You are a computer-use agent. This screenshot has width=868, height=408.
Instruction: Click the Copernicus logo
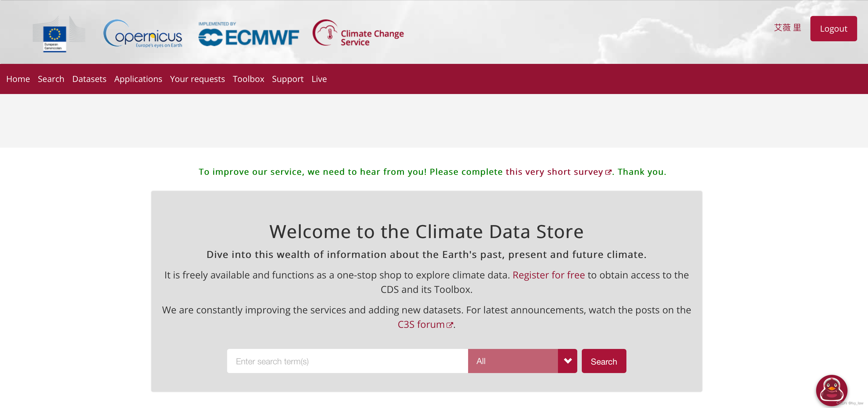143,34
